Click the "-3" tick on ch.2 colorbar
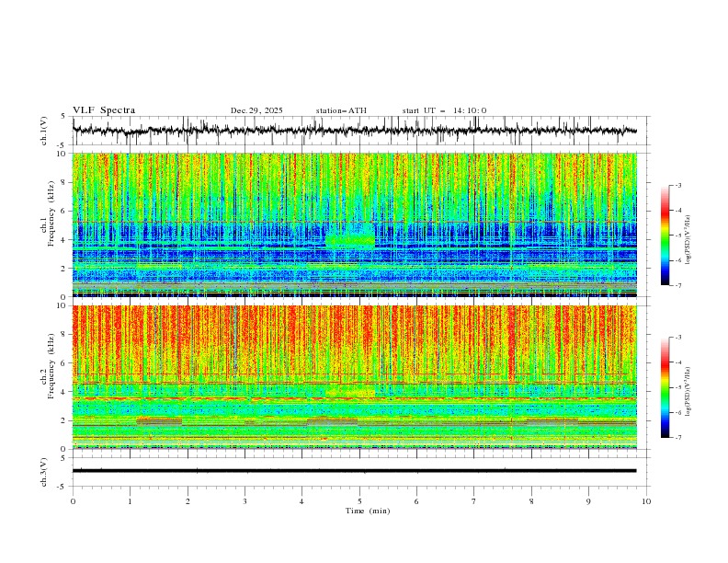This screenshot has height=563, width=728. [677, 338]
